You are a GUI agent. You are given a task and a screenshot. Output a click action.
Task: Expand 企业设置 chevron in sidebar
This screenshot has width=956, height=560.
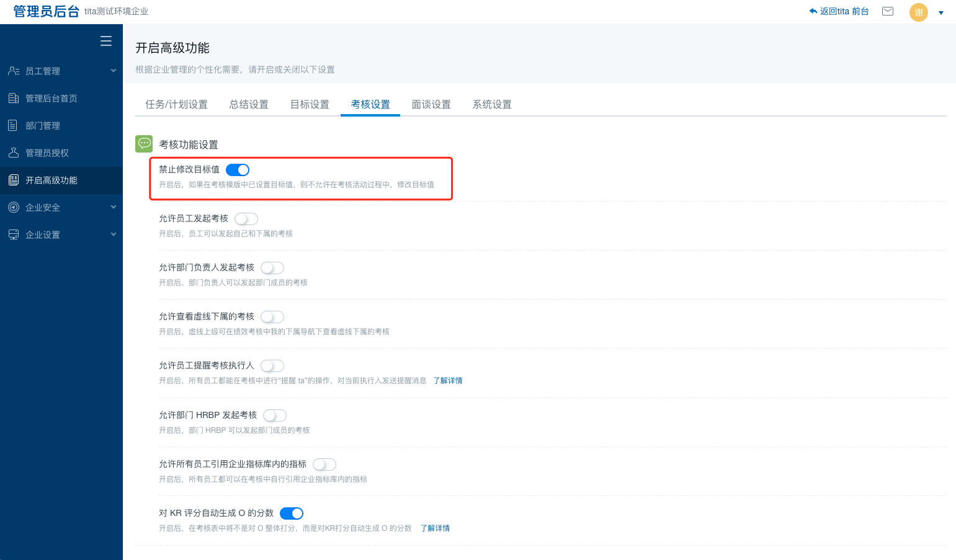tap(114, 234)
